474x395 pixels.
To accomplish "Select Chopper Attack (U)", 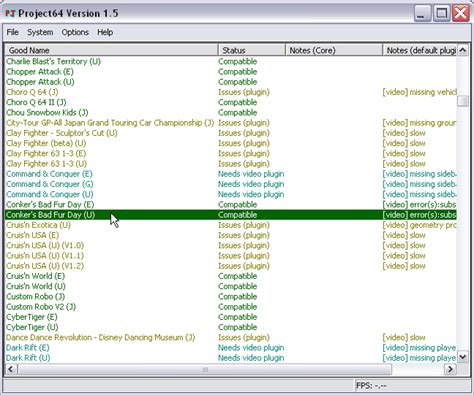I will [x=40, y=82].
